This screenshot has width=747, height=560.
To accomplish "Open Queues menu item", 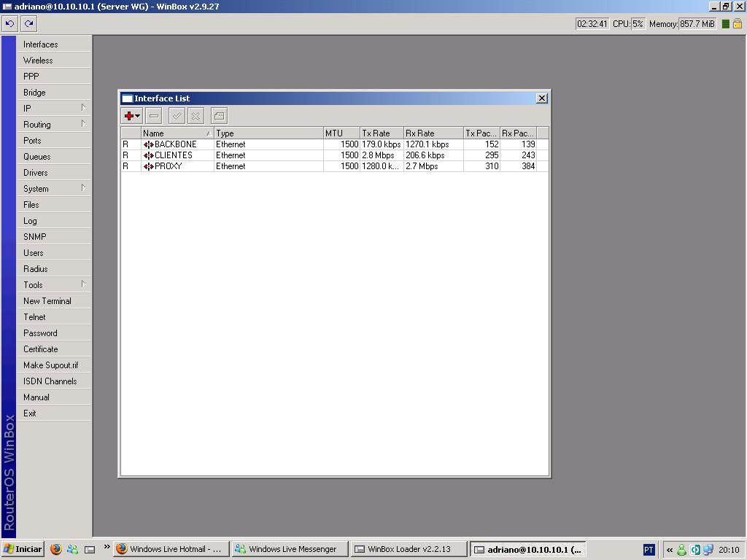I will click(54, 157).
